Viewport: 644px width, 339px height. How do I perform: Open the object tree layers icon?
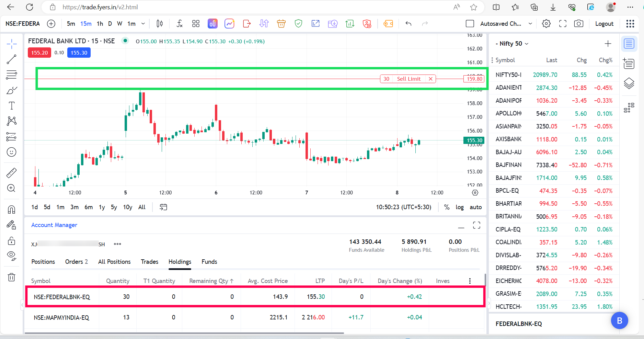[x=629, y=83]
